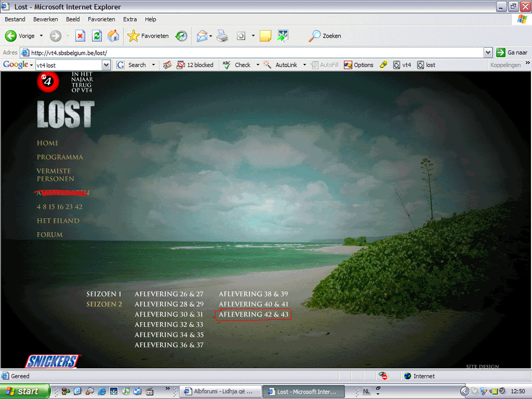Open the dropdown arrow left of the yellow note icon
The height and width of the screenshot is (399, 532).
pyautogui.click(x=253, y=36)
